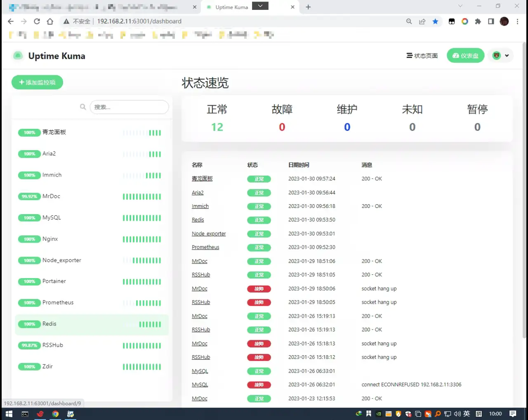Image resolution: width=528 pixels, height=420 pixels.
Task: Open the 青龙面板 link in the events table
Action: tap(202, 179)
